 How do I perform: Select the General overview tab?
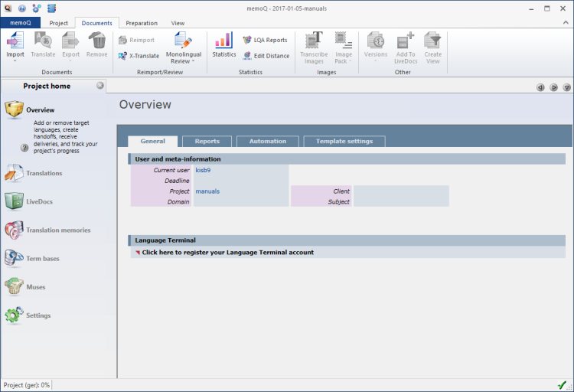click(x=152, y=141)
